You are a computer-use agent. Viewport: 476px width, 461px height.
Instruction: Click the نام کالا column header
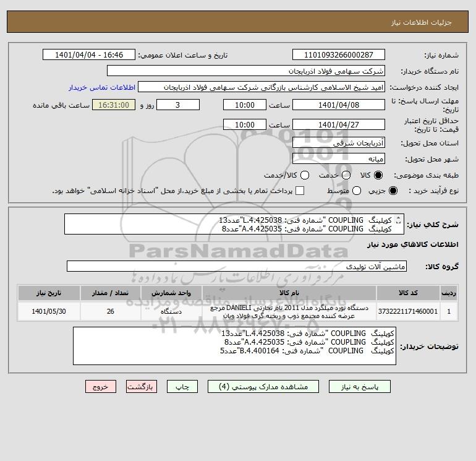tap(289, 293)
